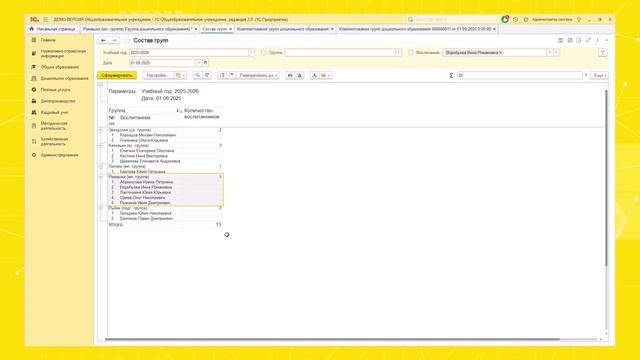Open the service settings icon beside administrator name

point(579,20)
